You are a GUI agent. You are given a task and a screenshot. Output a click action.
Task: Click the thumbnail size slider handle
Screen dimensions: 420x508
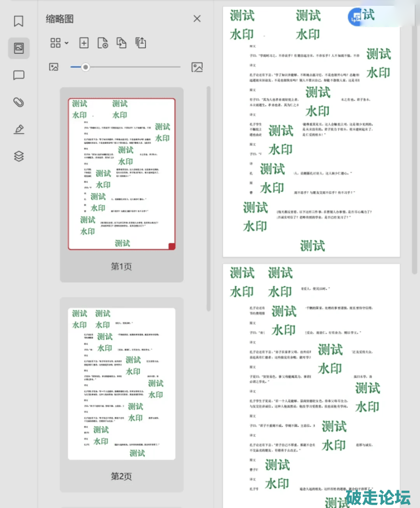point(86,67)
